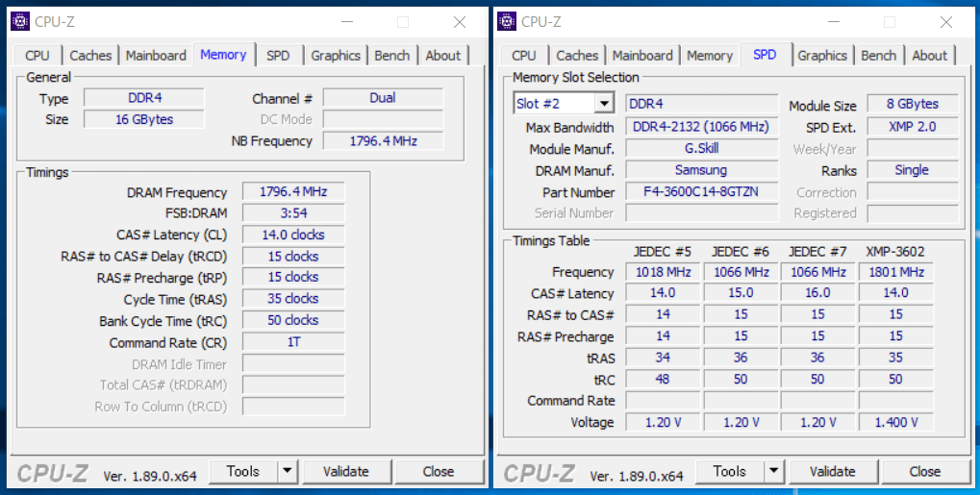Open Caches tab in right window

577,56
